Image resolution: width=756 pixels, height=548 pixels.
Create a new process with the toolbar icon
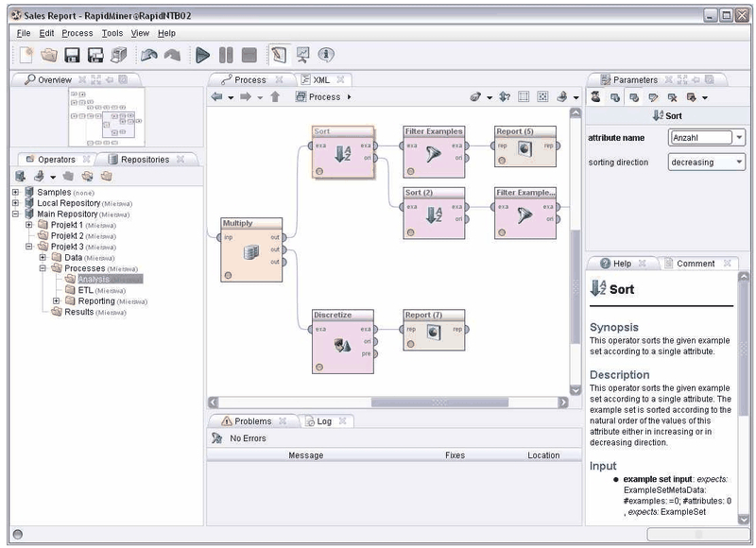coord(26,55)
